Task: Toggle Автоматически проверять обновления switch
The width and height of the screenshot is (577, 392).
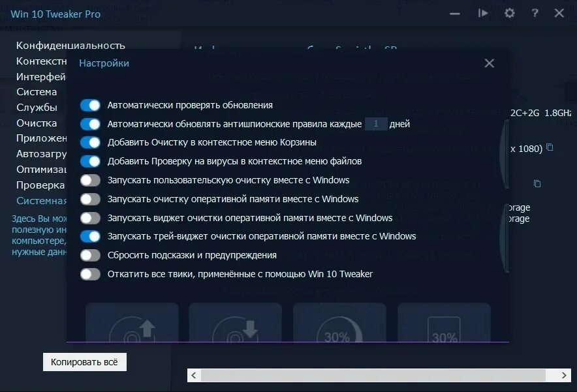Action: click(x=90, y=105)
